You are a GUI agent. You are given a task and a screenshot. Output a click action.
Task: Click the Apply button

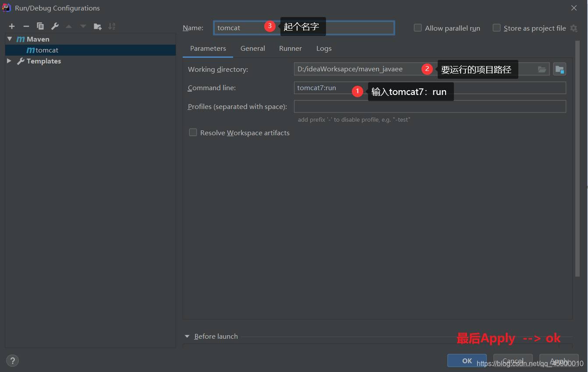(559, 361)
